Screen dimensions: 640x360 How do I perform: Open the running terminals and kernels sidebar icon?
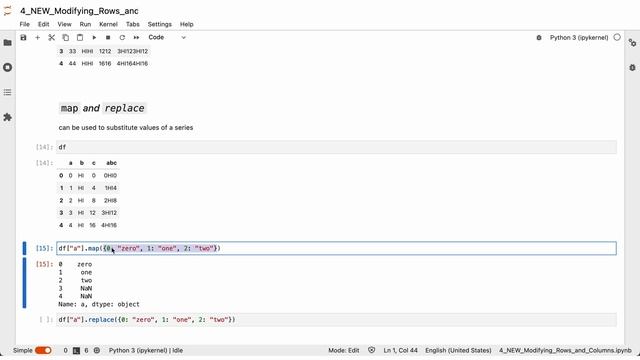click(x=7, y=67)
